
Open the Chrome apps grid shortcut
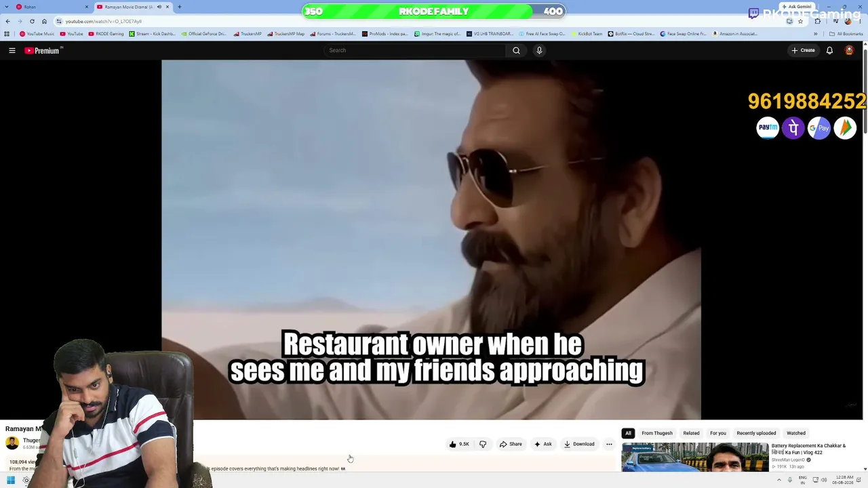pos(7,34)
